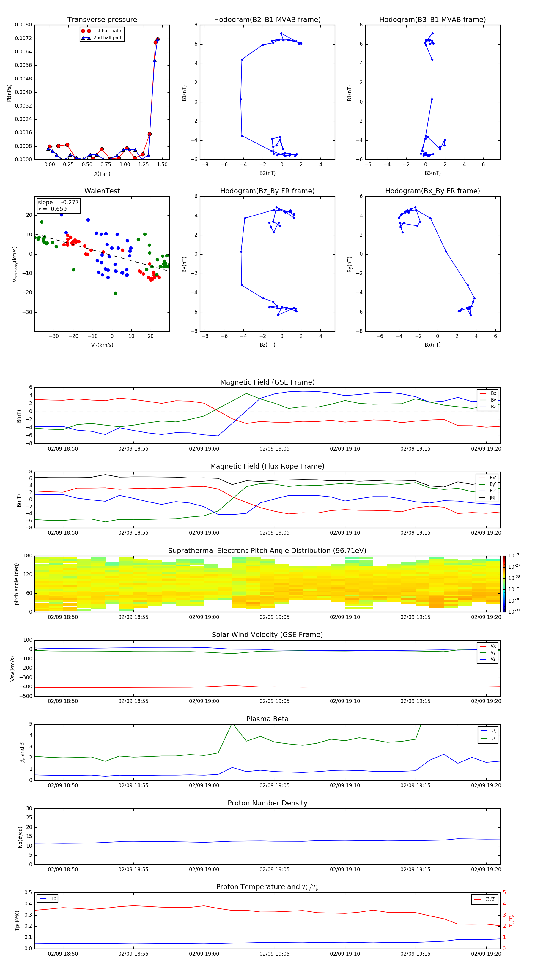Click the 'Vz' legend entry in solar wind plot
535x980 pixels.
tap(488, 659)
